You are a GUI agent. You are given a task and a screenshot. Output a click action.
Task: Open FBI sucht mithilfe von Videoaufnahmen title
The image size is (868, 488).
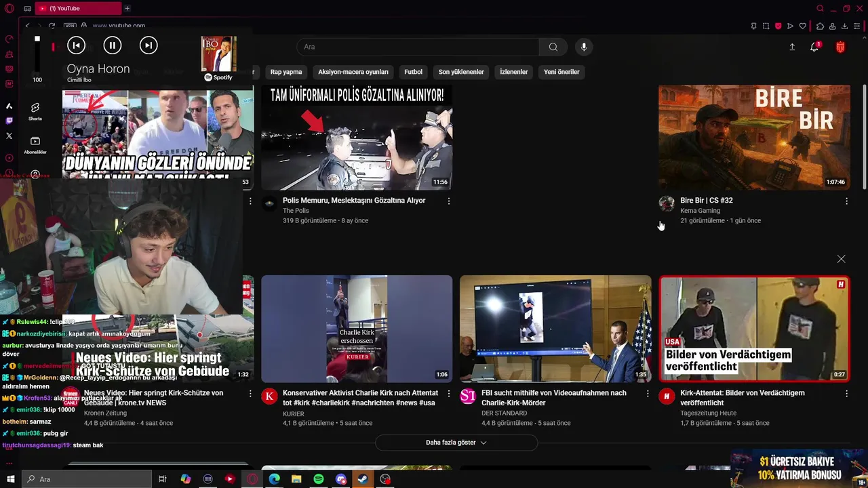click(554, 398)
